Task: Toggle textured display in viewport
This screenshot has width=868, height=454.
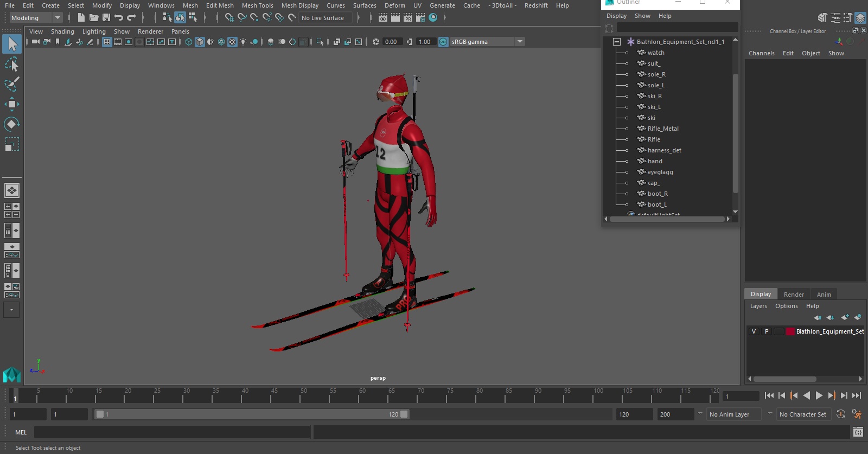Action: [232, 42]
